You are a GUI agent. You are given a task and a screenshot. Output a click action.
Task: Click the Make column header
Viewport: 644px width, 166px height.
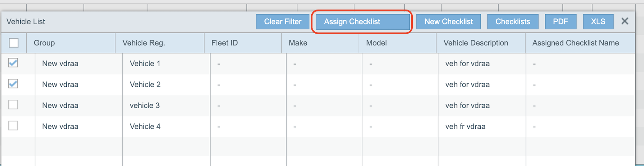pyautogui.click(x=298, y=43)
